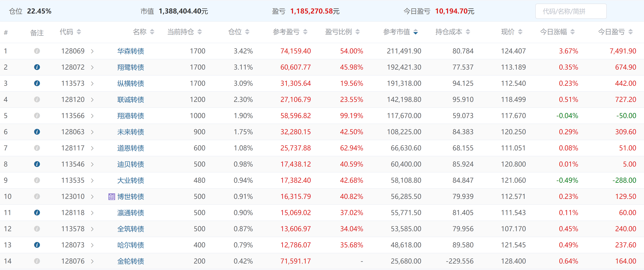Click the blue note icon for 瀛通转债
Viewport: 644px width, 270px height.
coord(37,213)
